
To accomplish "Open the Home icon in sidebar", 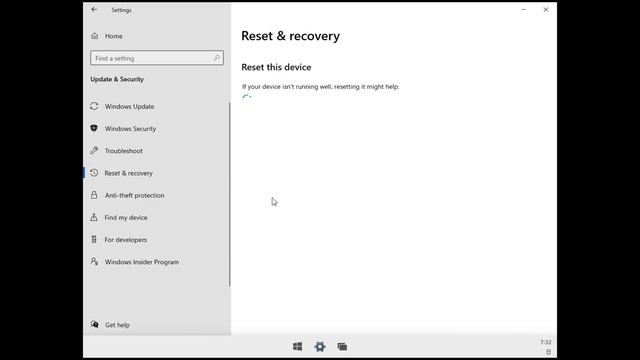I will (x=95, y=36).
